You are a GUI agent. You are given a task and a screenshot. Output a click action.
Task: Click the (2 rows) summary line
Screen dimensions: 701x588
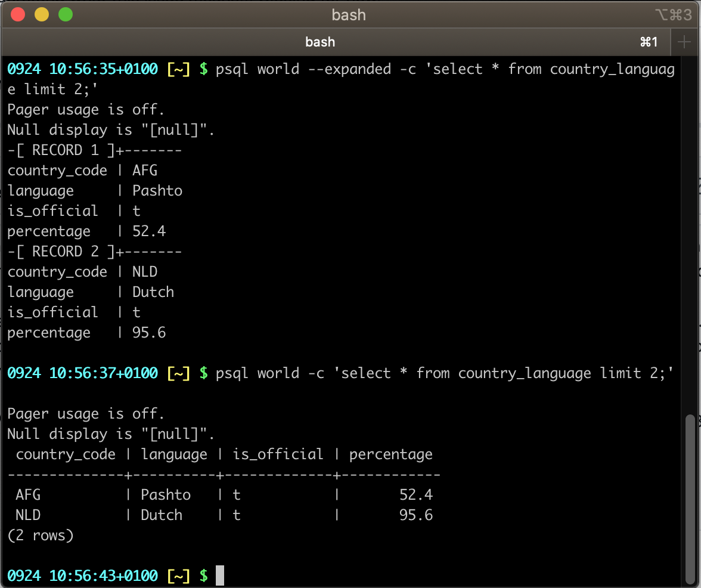(41, 536)
